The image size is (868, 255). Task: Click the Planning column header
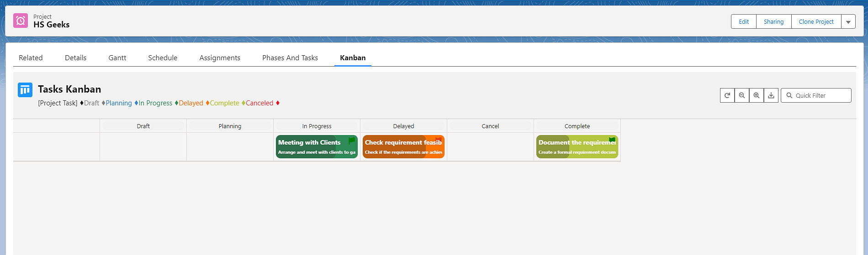point(230,126)
